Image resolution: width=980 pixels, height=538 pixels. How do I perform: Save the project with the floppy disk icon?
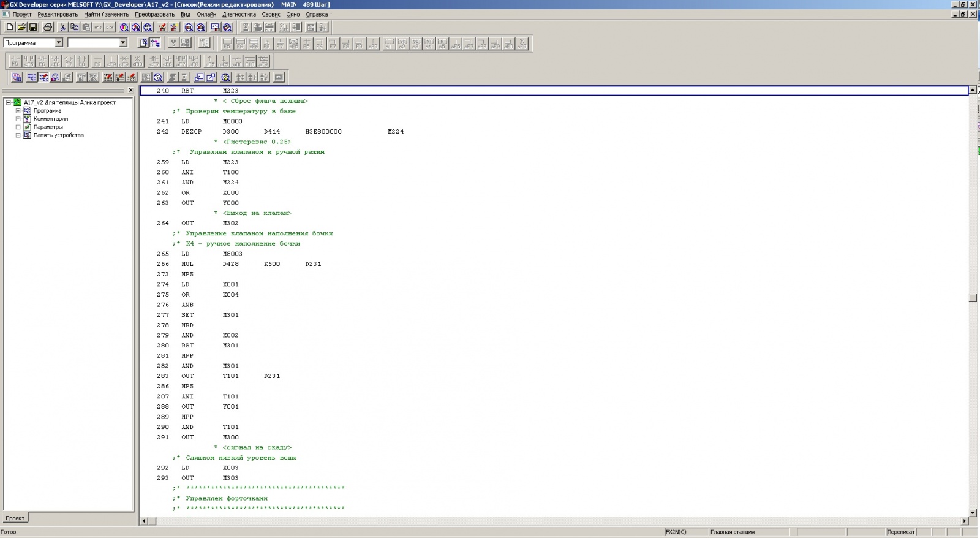33,27
